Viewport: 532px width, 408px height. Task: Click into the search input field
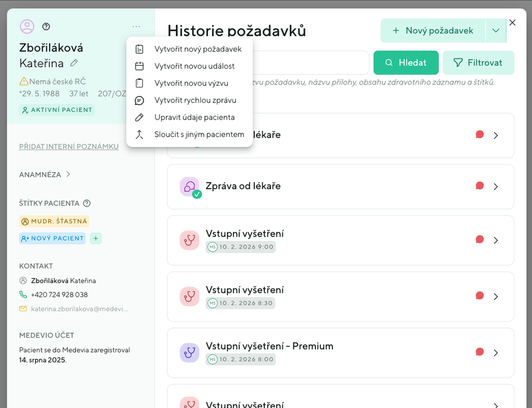point(309,63)
